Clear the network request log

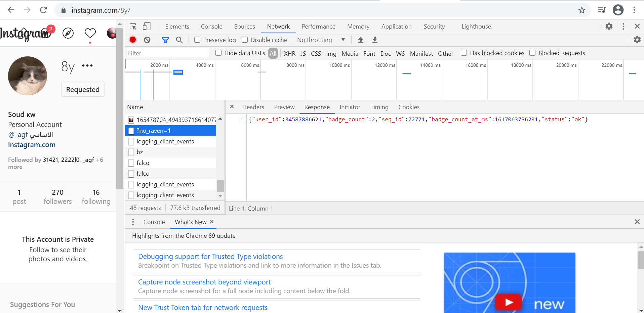coord(147,40)
